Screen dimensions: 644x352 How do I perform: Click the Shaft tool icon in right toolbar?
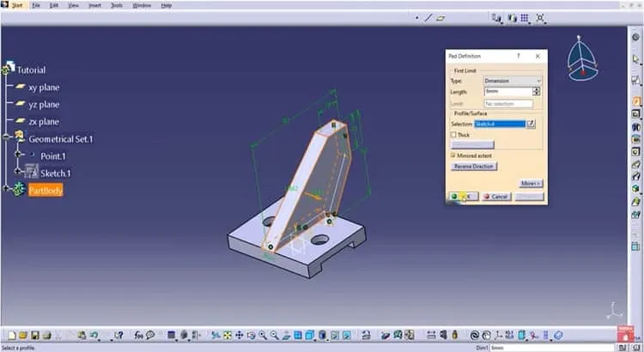click(x=635, y=127)
